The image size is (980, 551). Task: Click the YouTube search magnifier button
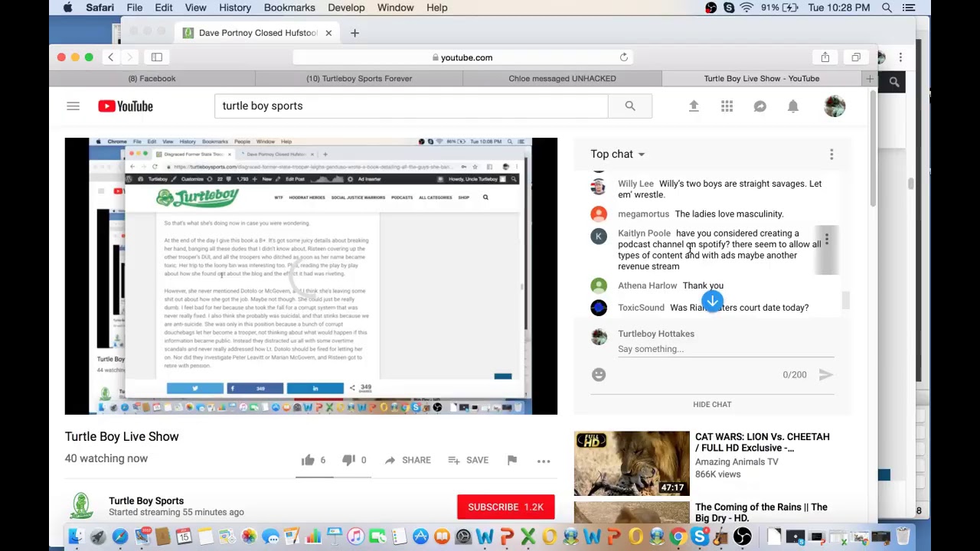[629, 106]
